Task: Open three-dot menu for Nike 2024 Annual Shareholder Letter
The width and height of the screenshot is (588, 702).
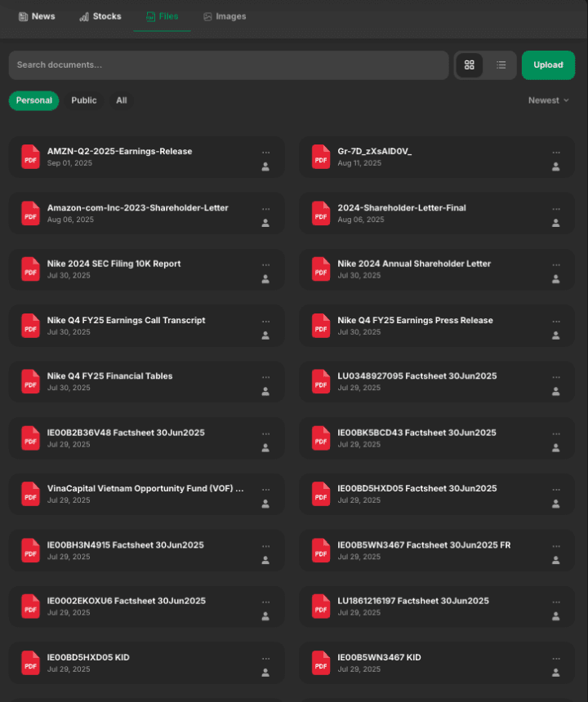Action: 556,264
